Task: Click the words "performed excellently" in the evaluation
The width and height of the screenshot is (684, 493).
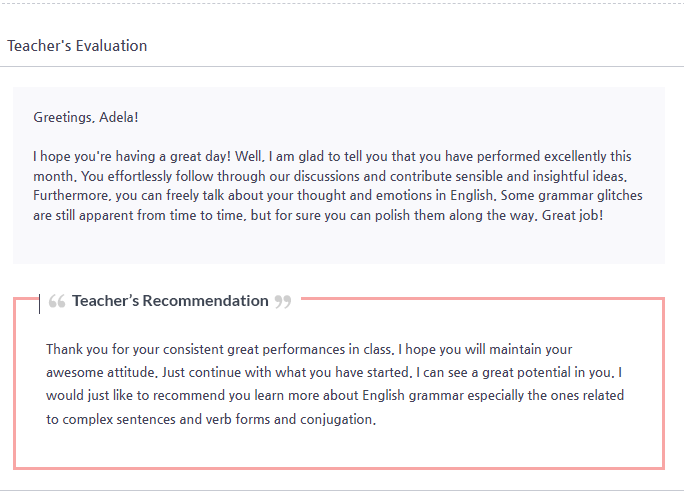Action: pyautogui.click(x=541, y=156)
